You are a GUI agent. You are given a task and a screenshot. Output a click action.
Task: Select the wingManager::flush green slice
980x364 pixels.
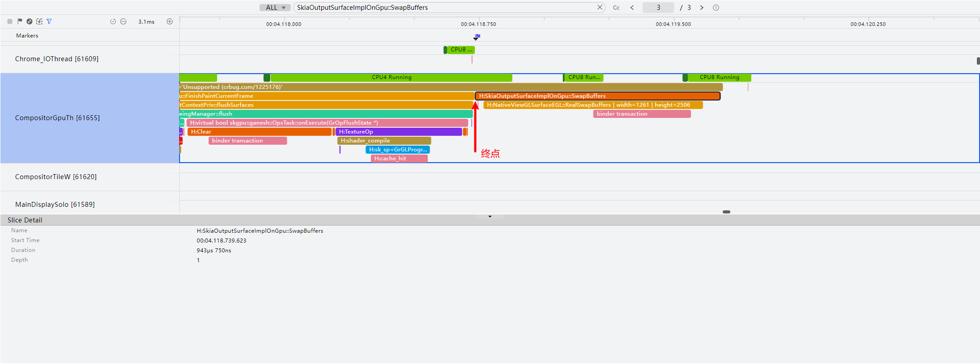326,114
